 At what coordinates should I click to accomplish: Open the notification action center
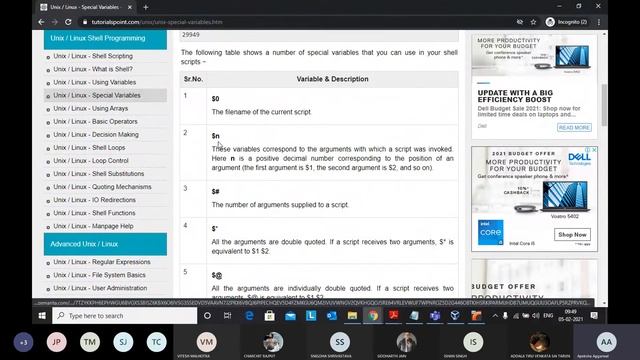(x=594, y=316)
